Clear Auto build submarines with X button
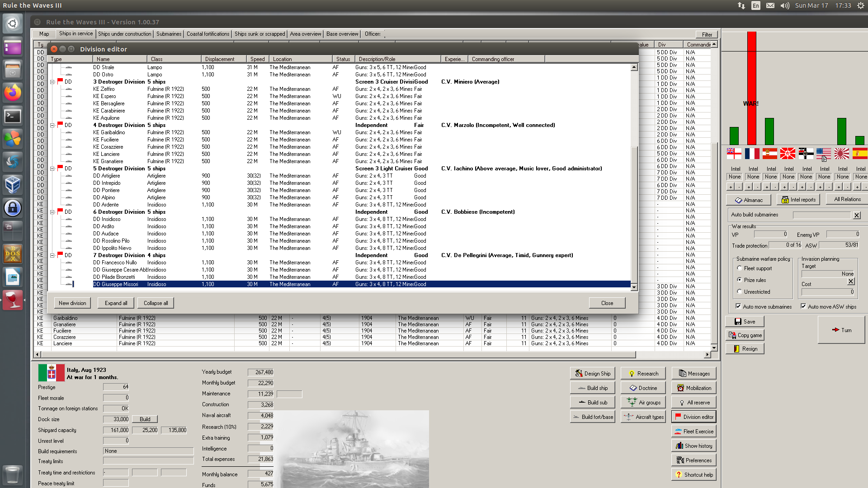This screenshot has width=868, height=488. 857,215
